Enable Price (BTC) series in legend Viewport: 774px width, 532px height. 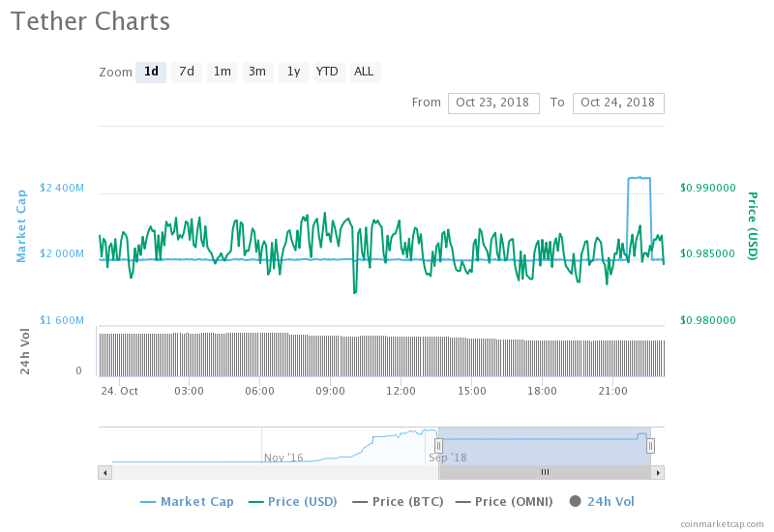[399, 502]
